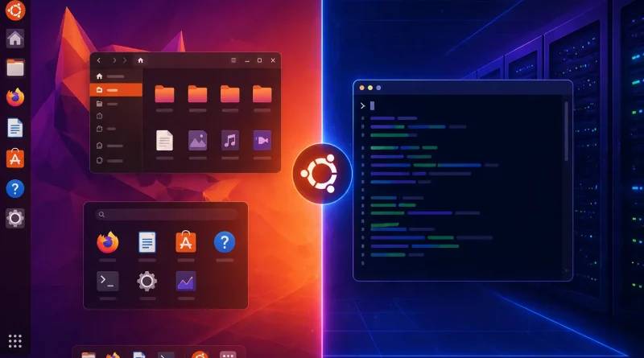The image size is (644, 358).
Task: Show applications grid at dock bottom
Action: pos(15,341)
